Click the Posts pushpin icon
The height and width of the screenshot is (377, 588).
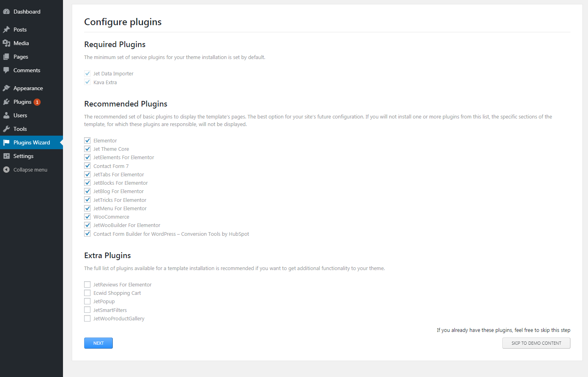6,30
